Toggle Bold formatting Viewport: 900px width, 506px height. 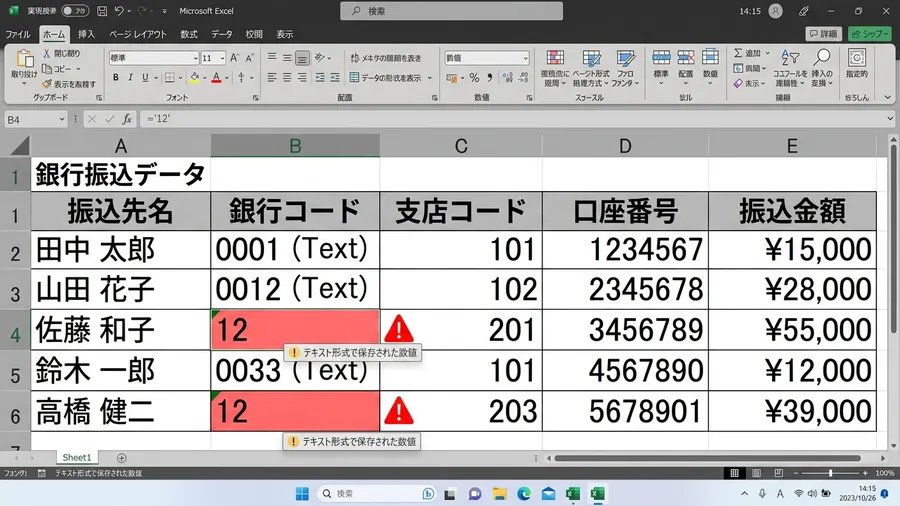[x=116, y=77]
